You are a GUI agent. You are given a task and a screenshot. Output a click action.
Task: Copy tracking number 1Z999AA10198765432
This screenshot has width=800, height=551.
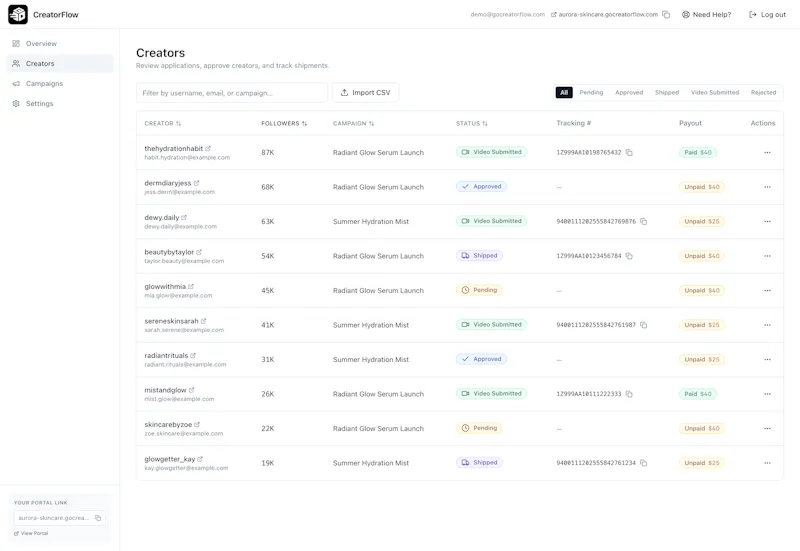click(x=629, y=153)
